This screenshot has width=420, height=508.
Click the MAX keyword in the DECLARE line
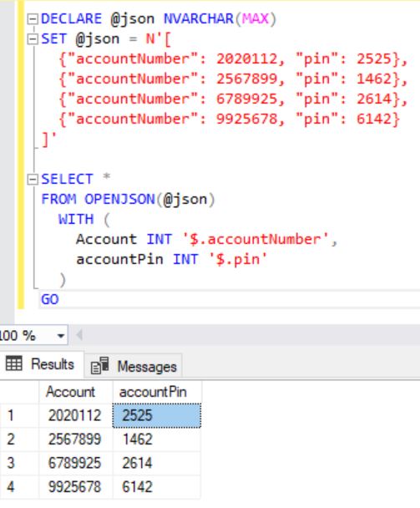[x=256, y=18]
